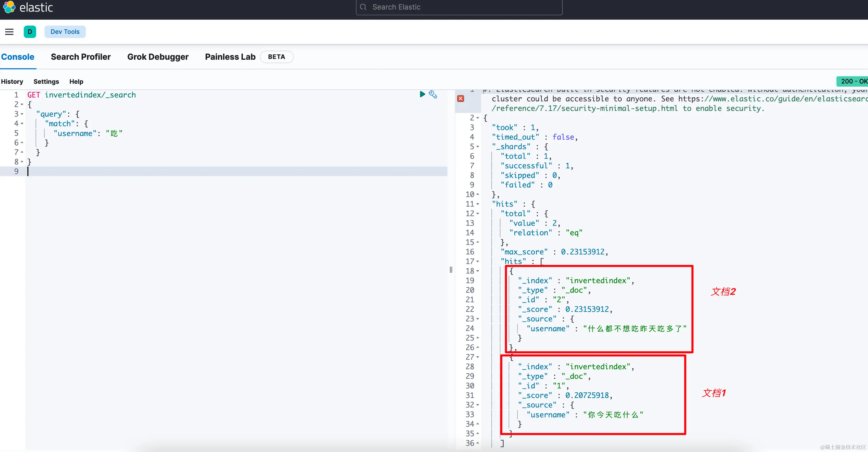Click the "_index" line at row 19
This screenshot has height=452, width=868.
(576, 280)
